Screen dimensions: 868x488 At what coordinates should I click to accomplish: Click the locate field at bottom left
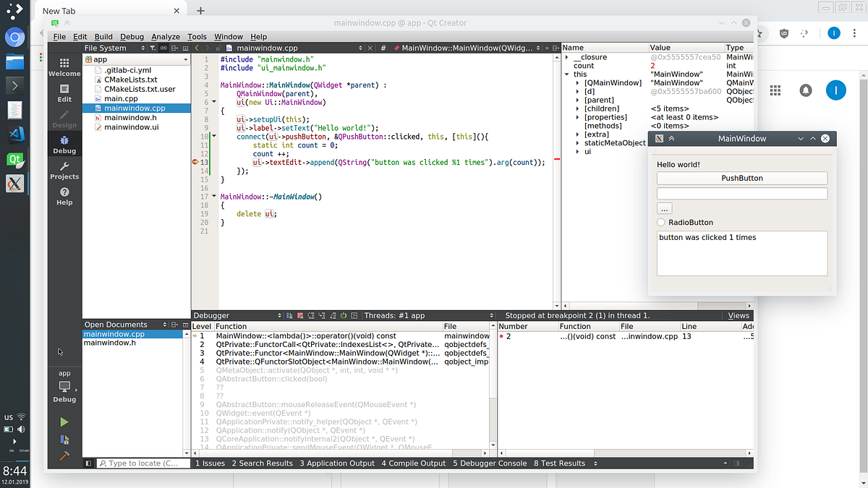pyautogui.click(x=142, y=463)
